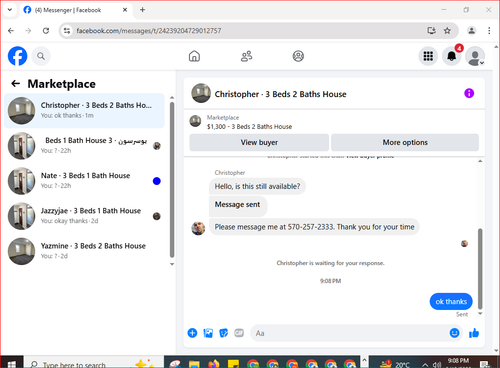The image size is (500, 368).
Task: Open the Chrome profile icon
Action: tap(471, 31)
